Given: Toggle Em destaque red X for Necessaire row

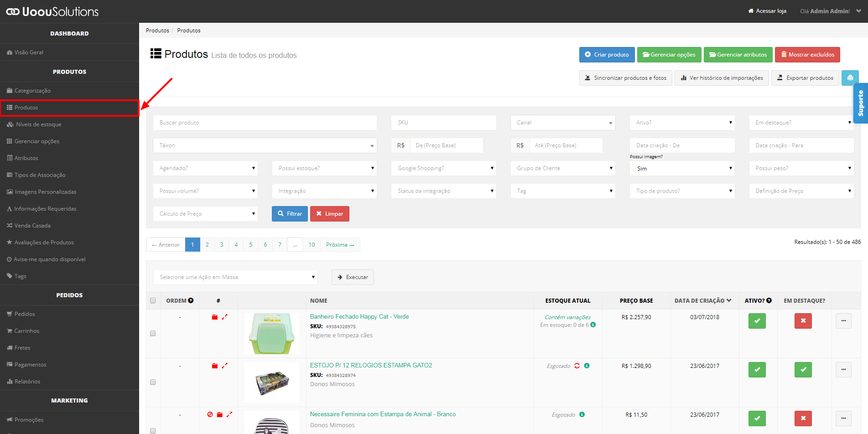Looking at the screenshot, I should click(803, 418).
